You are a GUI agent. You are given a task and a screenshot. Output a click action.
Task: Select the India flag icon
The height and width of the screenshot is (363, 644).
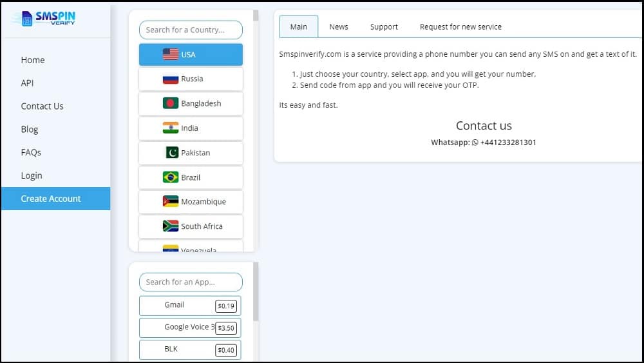pos(171,128)
